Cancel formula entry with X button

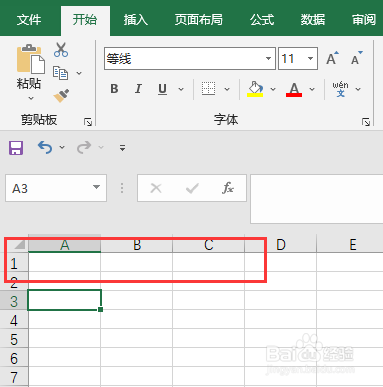[156, 188]
